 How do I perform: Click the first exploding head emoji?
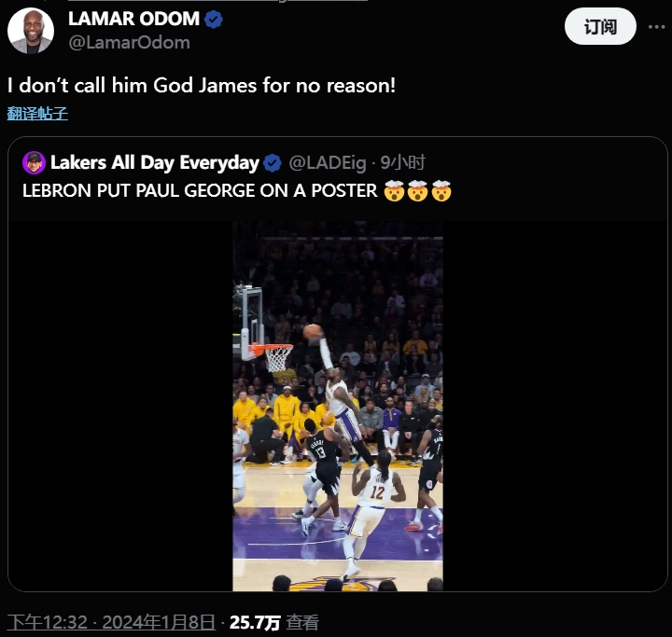pos(394,191)
